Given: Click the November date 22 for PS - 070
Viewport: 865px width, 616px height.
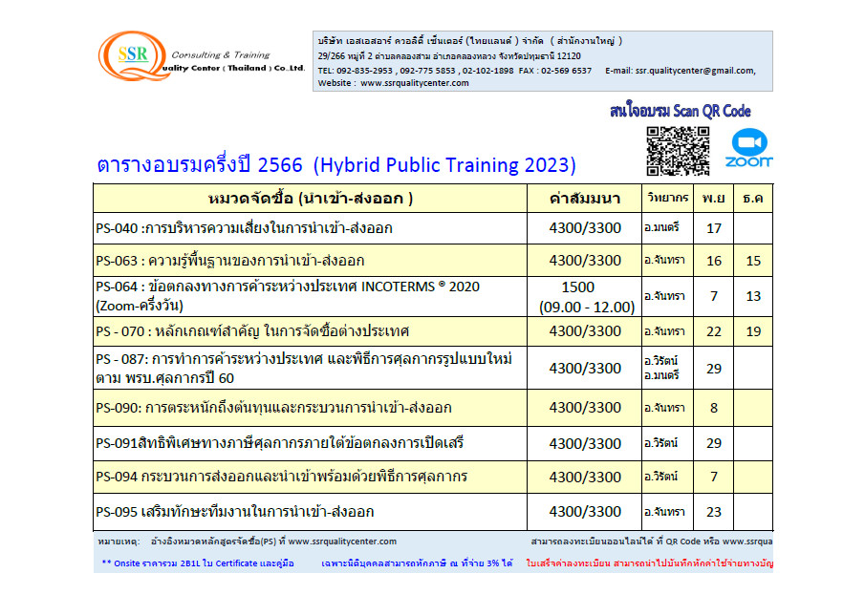Looking at the screenshot, I should (714, 331).
